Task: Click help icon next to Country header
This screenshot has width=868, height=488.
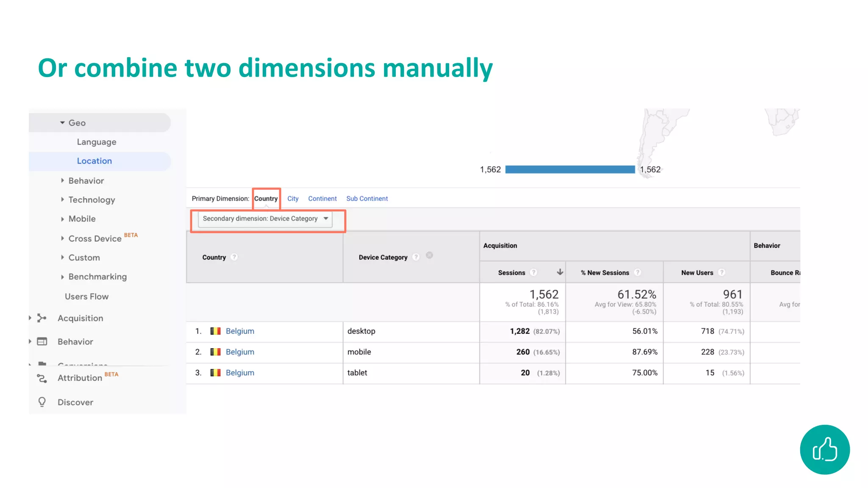Action: [234, 257]
